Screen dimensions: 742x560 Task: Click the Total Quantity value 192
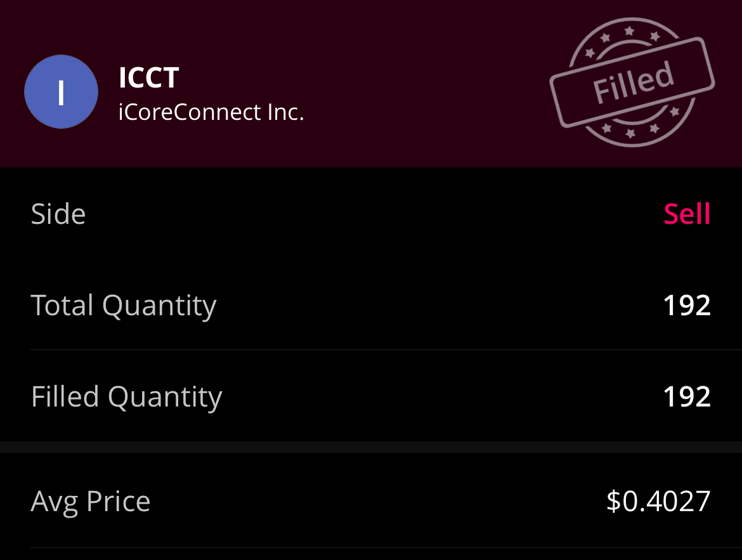[x=686, y=306]
